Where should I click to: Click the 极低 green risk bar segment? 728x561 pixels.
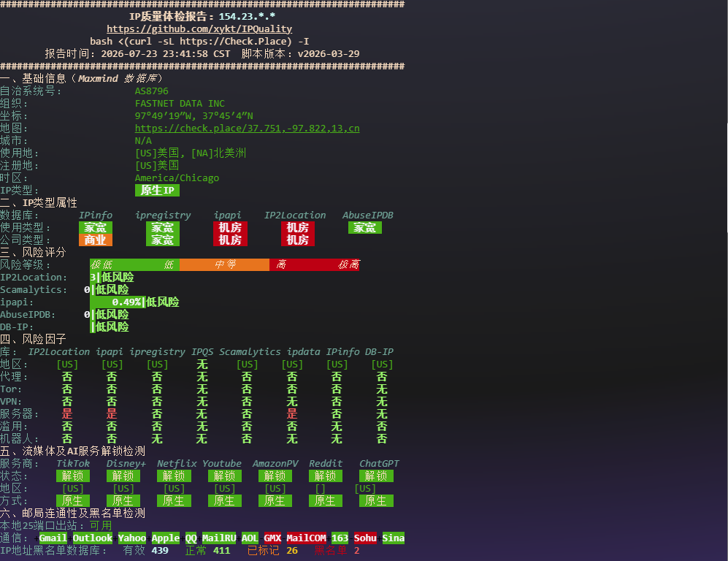point(101,264)
